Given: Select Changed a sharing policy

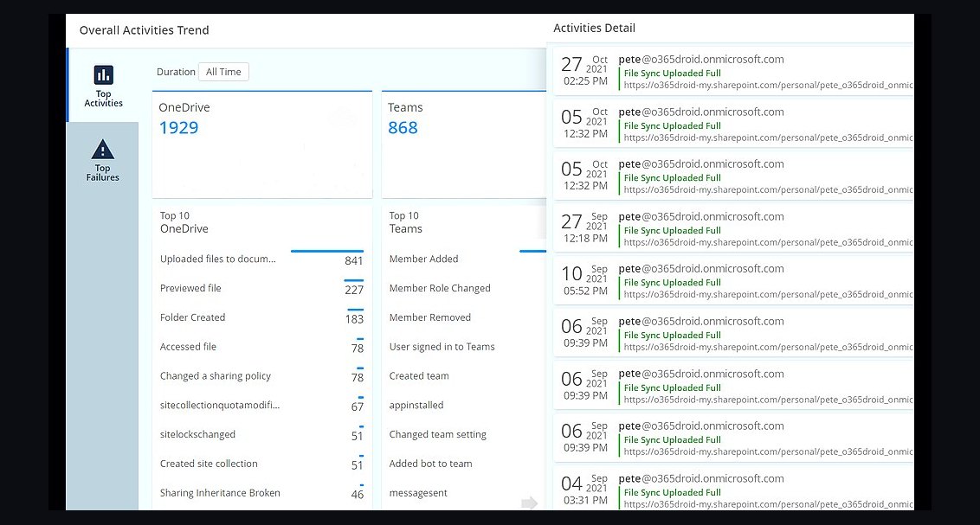Looking at the screenshot, I should point(261,375).
